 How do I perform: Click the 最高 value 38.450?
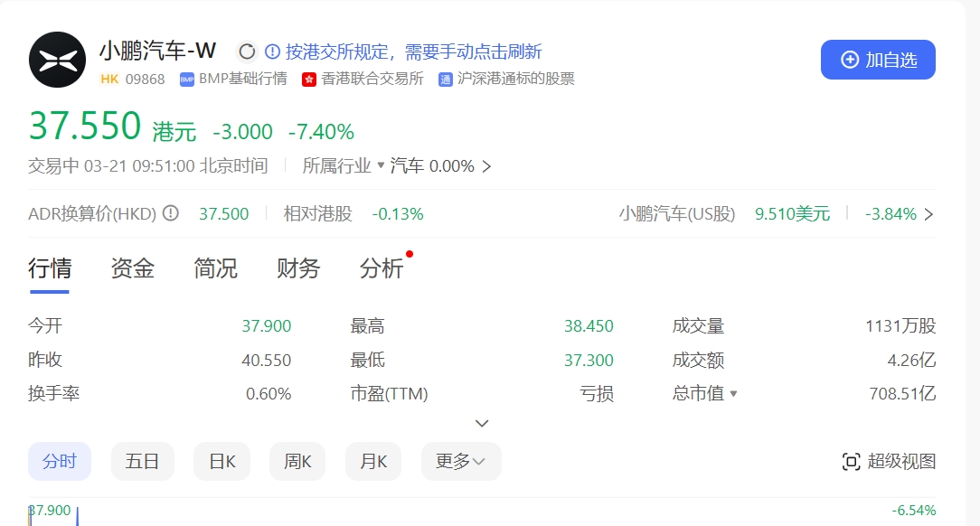(x=589, y=326)
